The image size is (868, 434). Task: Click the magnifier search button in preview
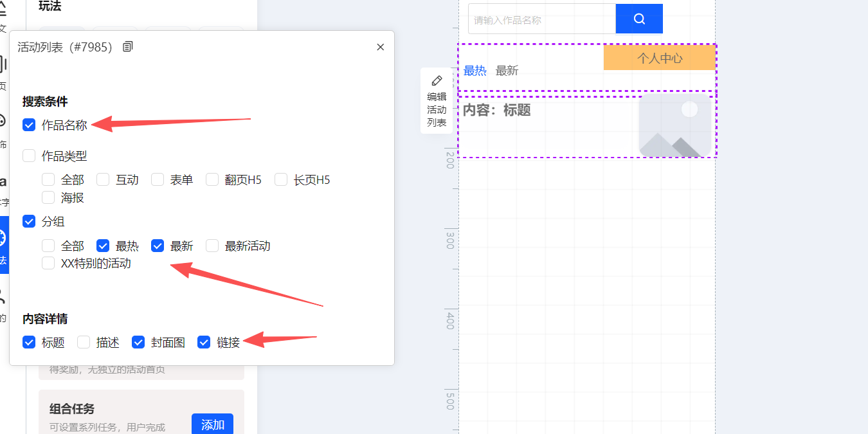(639, 19)
